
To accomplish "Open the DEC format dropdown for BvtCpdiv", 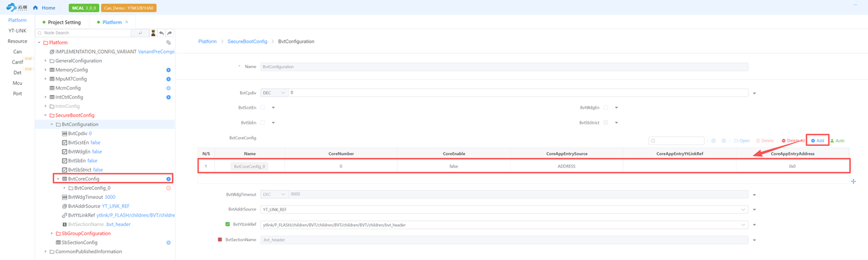I will pos(274,92).
